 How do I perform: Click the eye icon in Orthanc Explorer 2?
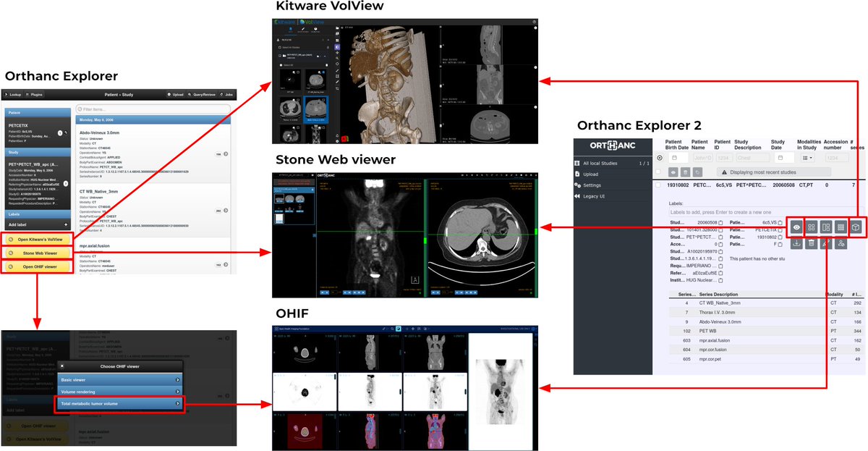click(x=797, y=227)
